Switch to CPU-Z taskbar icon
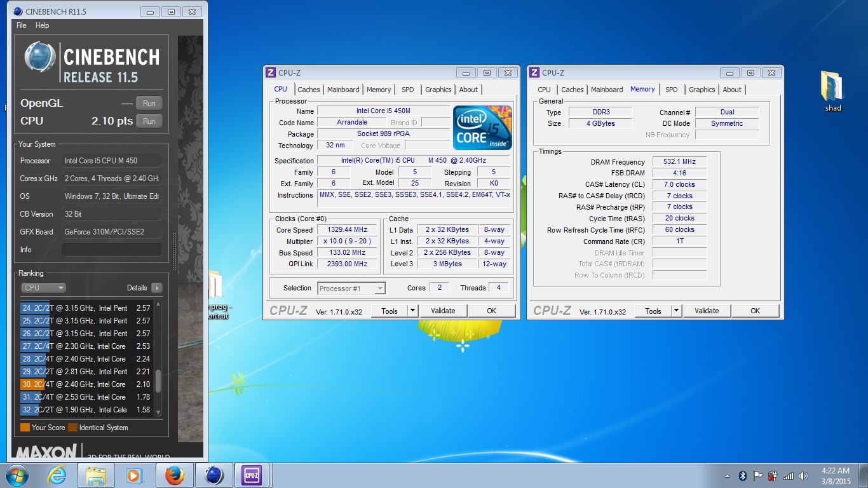The image size is (868, 488). 252,475
